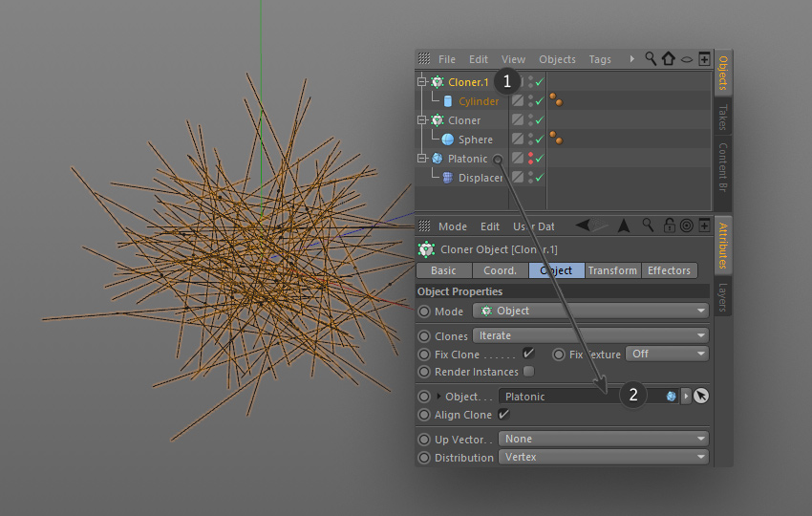
Task: Switch to the Effectors tab
Action: [669, 270]
